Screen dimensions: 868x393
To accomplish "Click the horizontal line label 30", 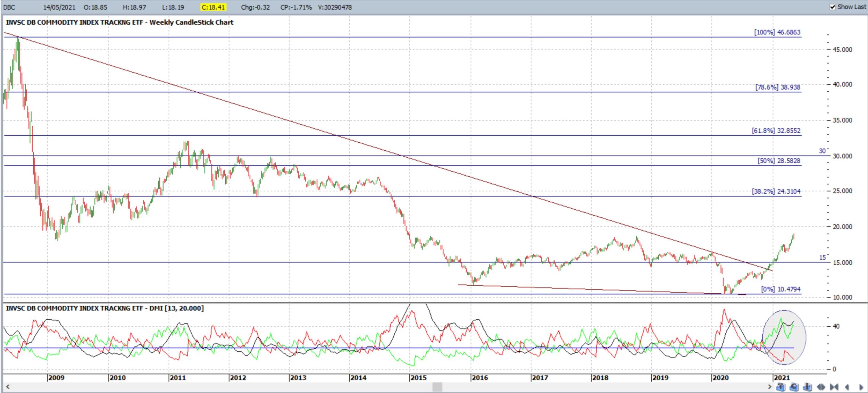I will [822, 151].
